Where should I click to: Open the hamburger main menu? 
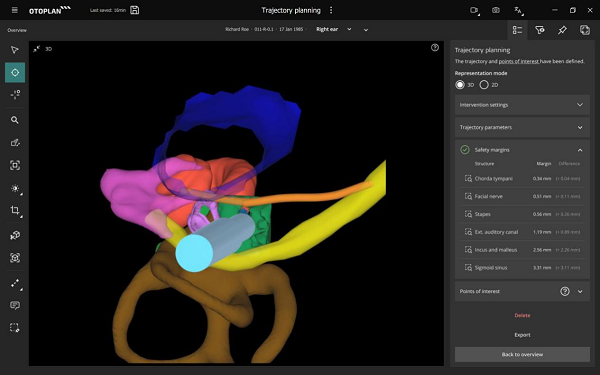15,10
